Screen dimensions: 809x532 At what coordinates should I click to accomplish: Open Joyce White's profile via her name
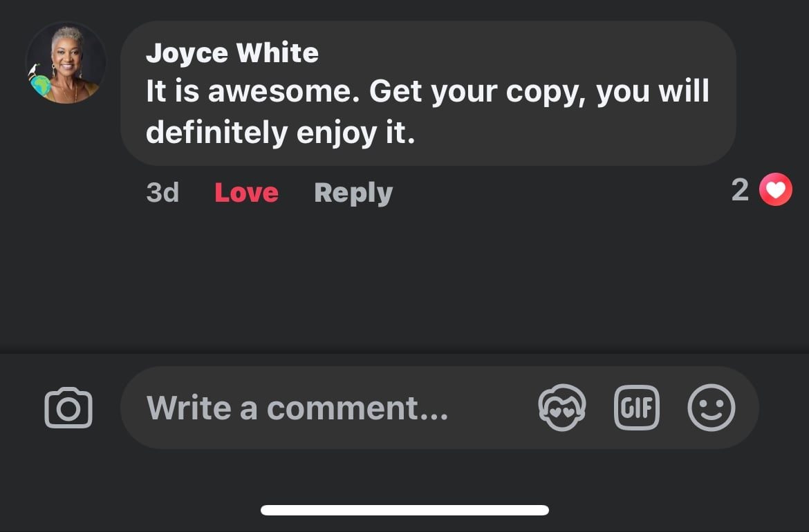232,53
